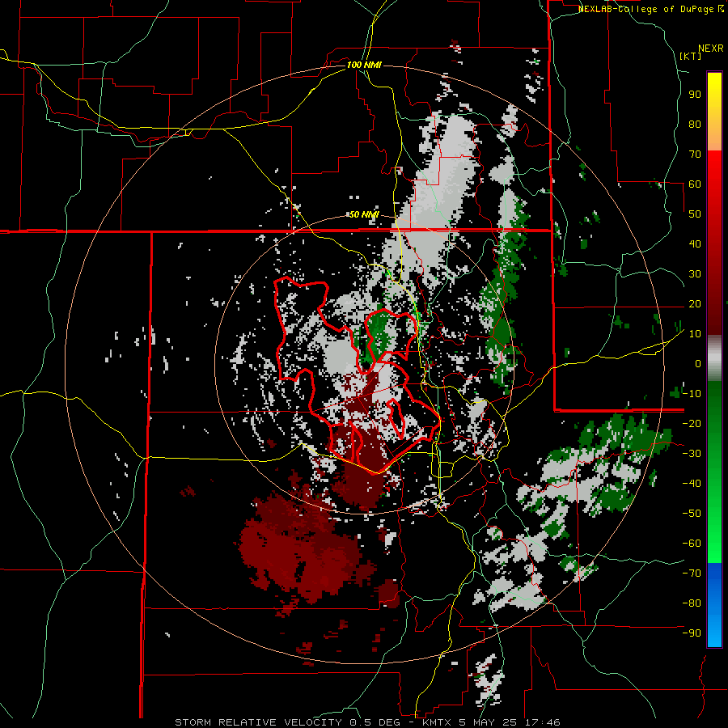
Task: Select the -80 value on the velocity scale
Action: pos(692,603)
